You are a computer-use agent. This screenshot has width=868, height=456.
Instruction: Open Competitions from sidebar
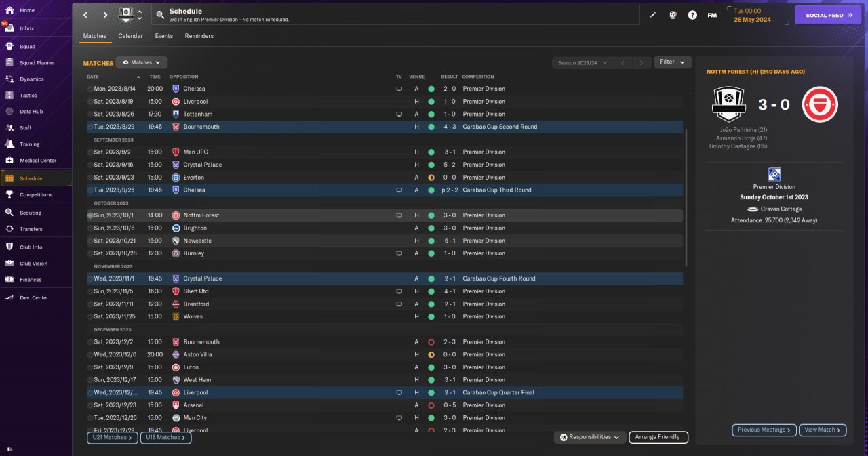click(36, 194)
